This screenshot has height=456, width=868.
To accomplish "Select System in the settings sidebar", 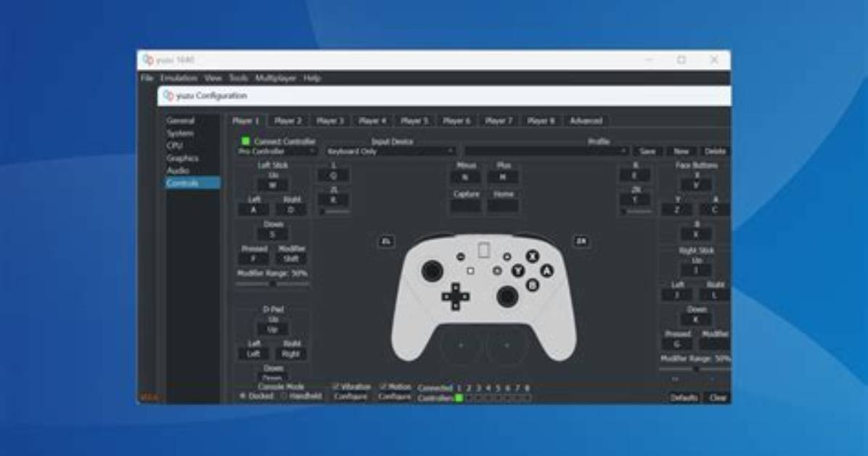I will [x=192, y=134].
